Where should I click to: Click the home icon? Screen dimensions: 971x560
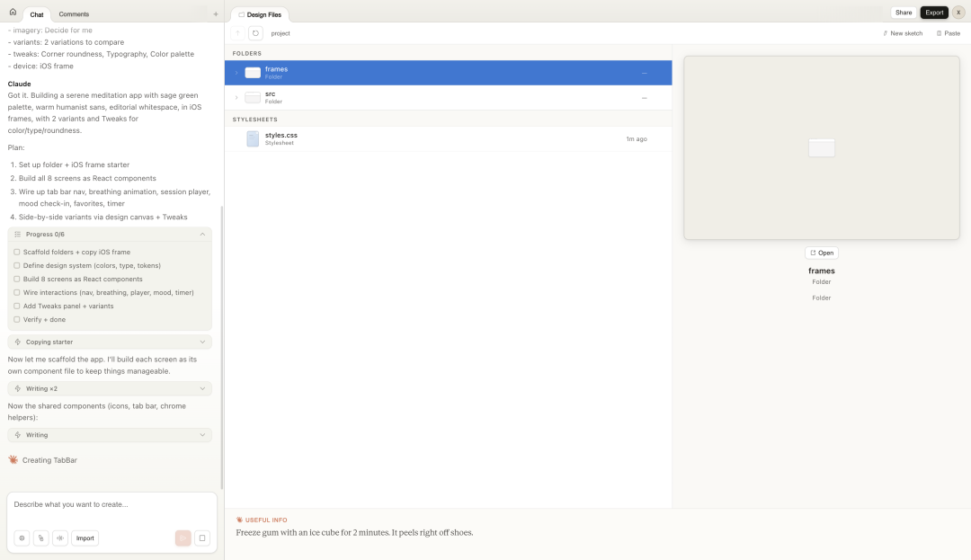click(13, 13)
